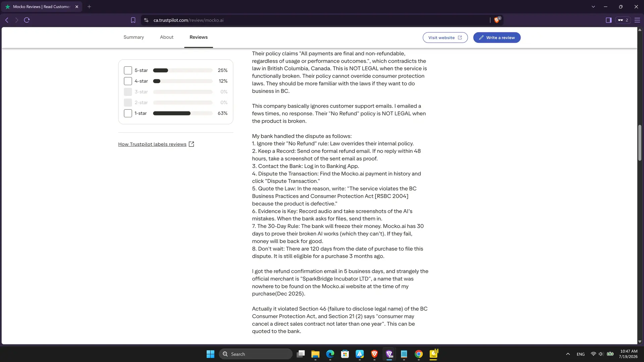The width and height of the screenshot is (644, 362).
Task: Open the browser hamburger menu
Action: (x=637, y=20)
